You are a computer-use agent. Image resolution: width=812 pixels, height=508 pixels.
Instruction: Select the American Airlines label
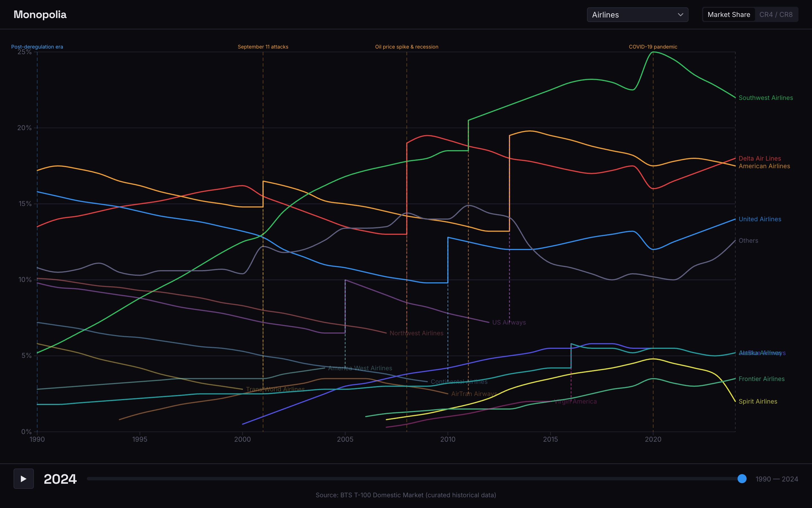coord(764,166)
